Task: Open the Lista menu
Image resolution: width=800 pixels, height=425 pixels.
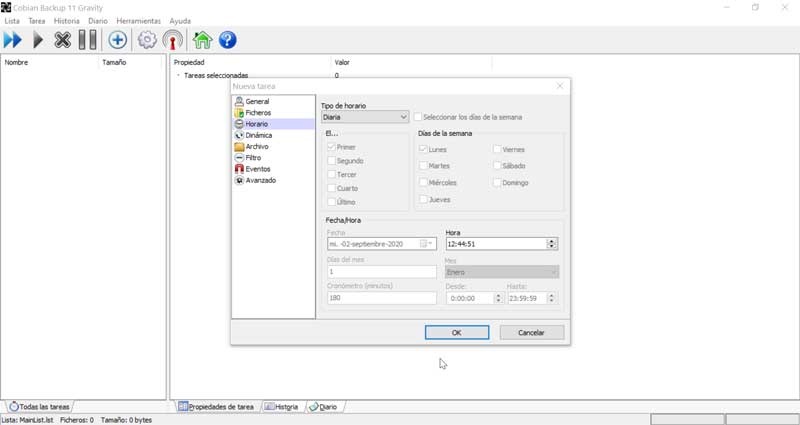Action: pos(12,21)
